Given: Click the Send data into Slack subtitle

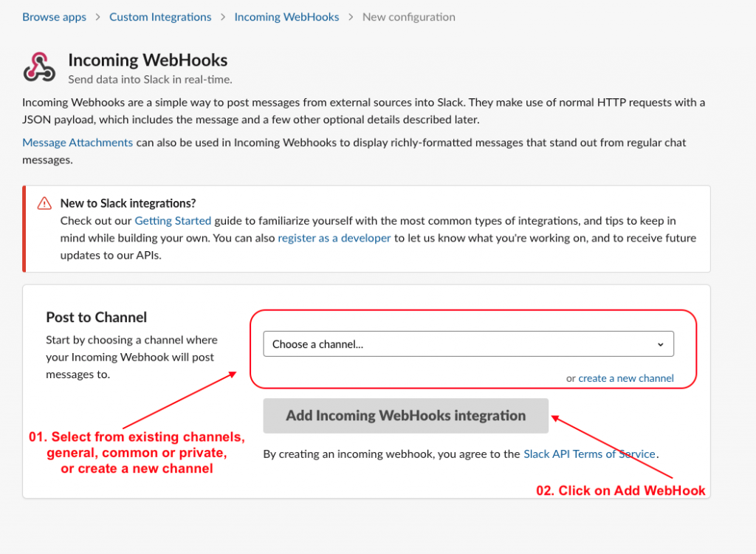Looking at the screenshot, I should click(x=150, y=80).
